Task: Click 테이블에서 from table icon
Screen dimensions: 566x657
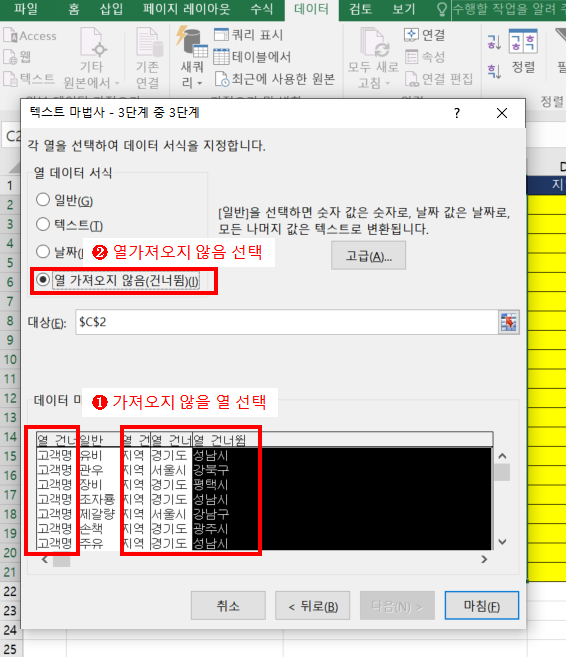Action: pos(221,57)
